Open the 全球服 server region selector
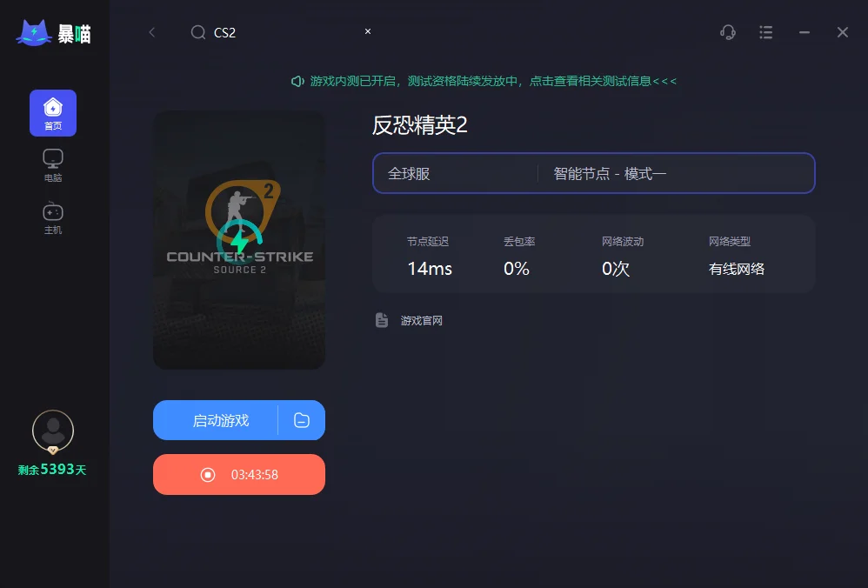868x588 pixels. [x=455, y=173]
